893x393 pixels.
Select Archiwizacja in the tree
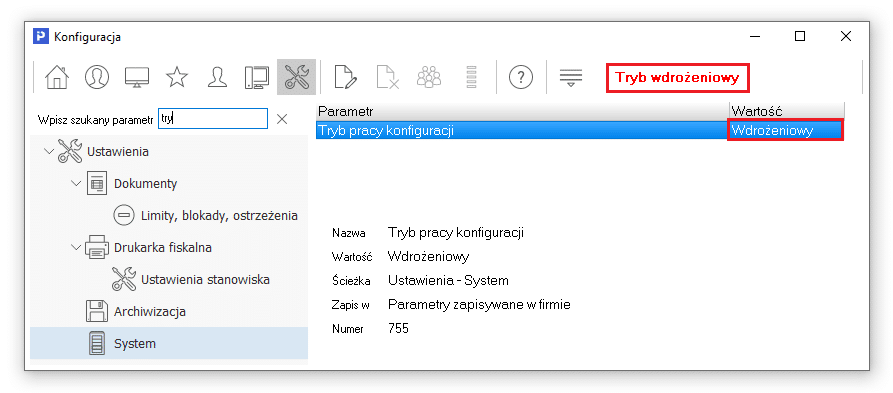150,312
